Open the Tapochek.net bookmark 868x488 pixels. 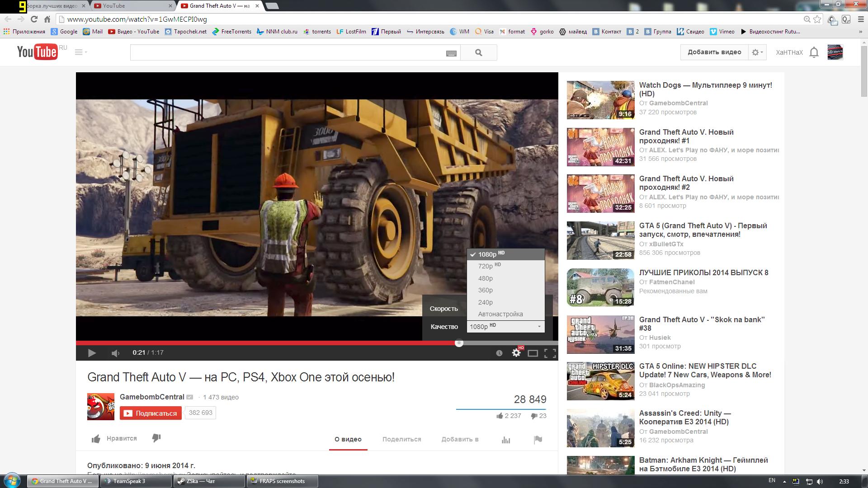[x=185, y=32]
